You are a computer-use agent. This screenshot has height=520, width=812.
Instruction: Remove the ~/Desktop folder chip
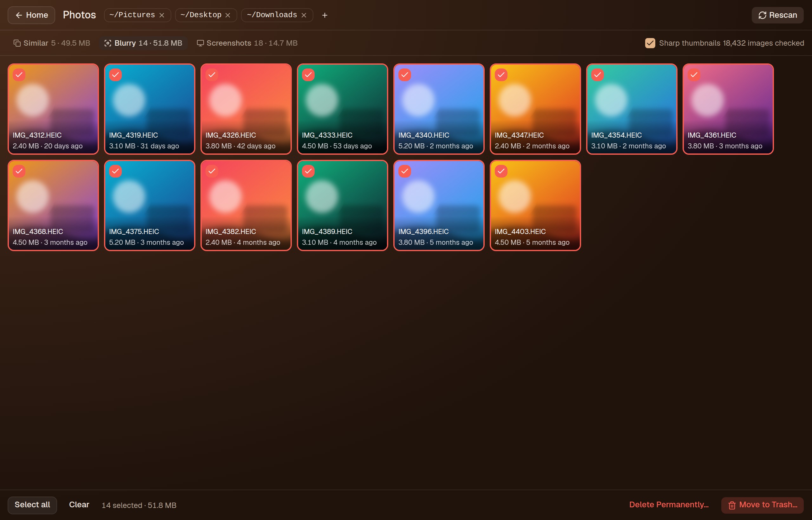point(228,15)
